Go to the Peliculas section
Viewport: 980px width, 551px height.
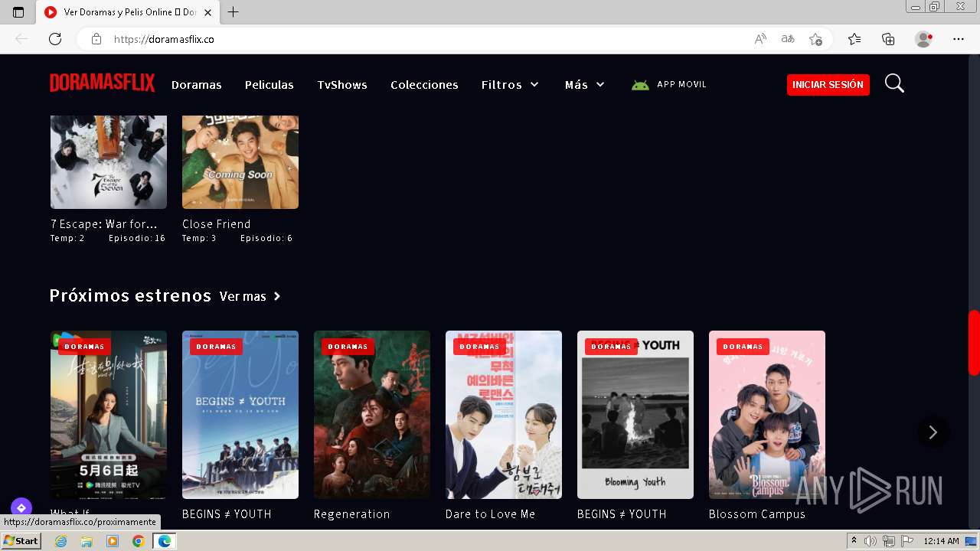(x=269, y=84)
